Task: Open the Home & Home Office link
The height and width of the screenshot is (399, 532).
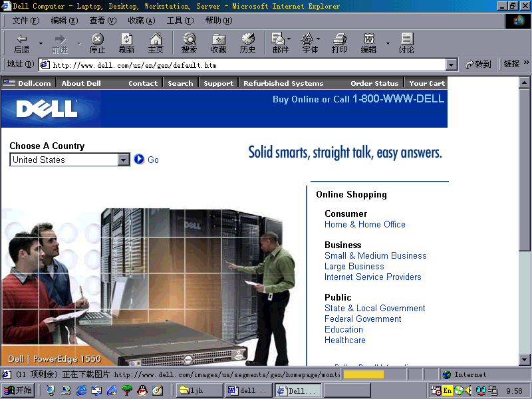Action: coord(364,224)
